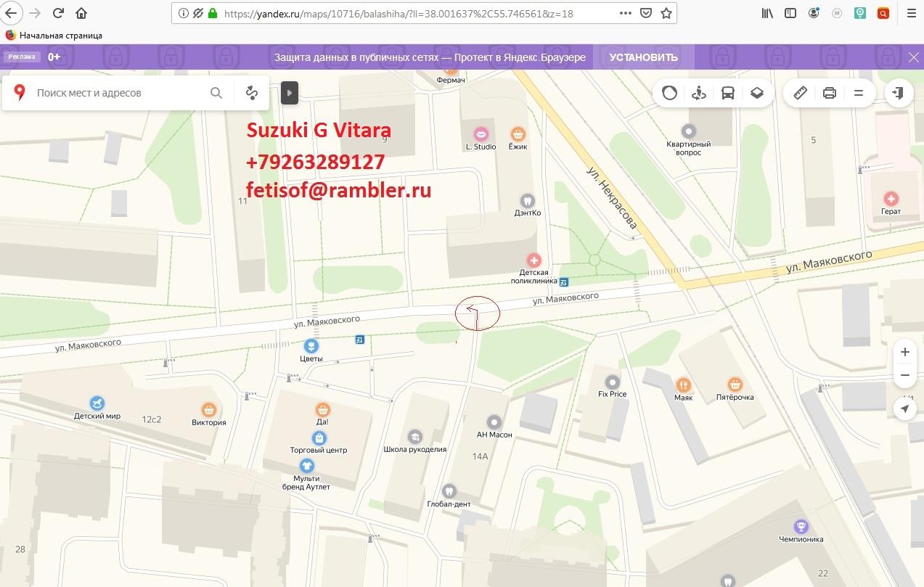
Task: Go back using browser back arrow
Action: tap(12, 13)
